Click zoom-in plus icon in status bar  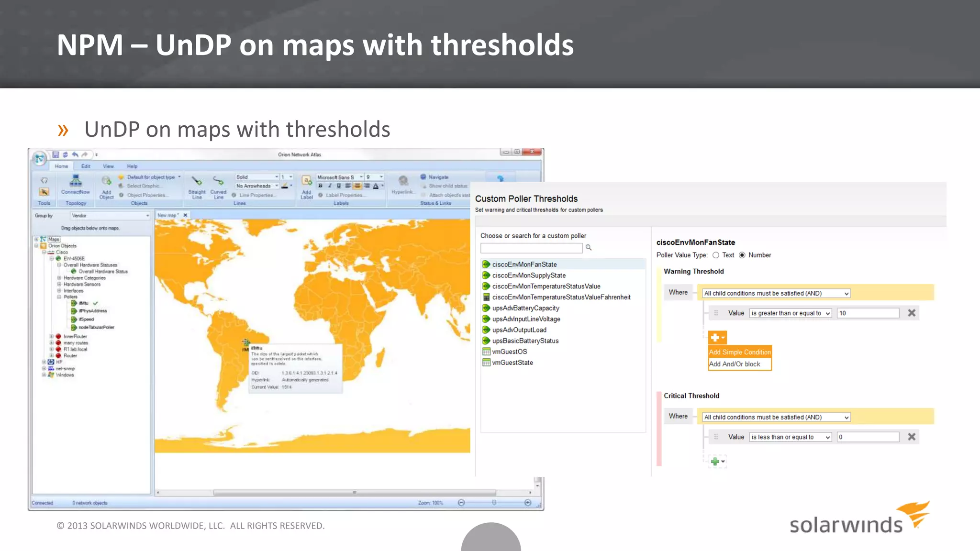528,503
